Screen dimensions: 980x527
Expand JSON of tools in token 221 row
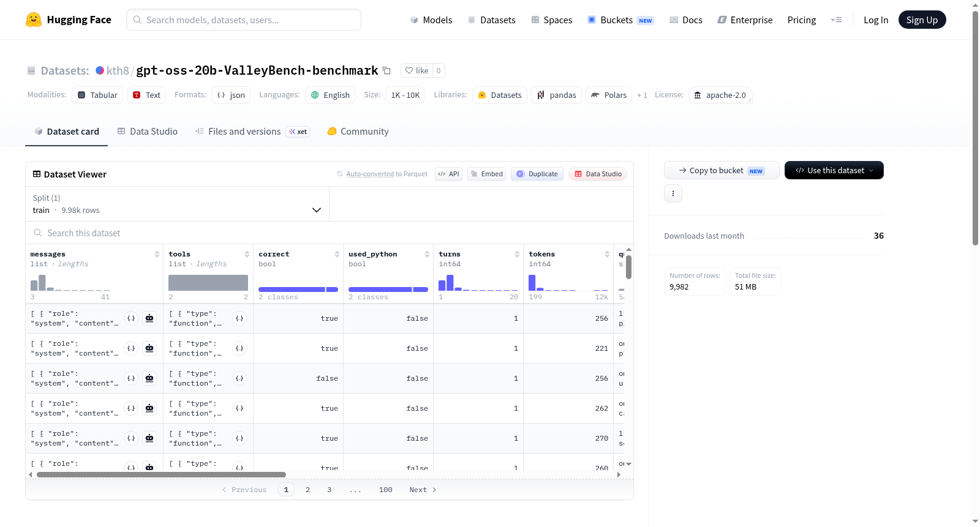click(x=239, y=348)
